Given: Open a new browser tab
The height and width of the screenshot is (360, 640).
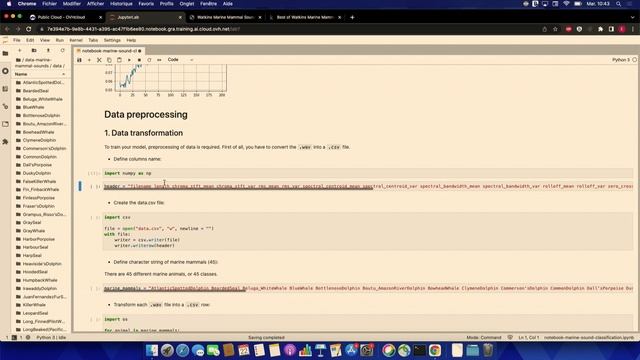Looking at the screenshot, I should pyautogui.click(x=352, y=17).
